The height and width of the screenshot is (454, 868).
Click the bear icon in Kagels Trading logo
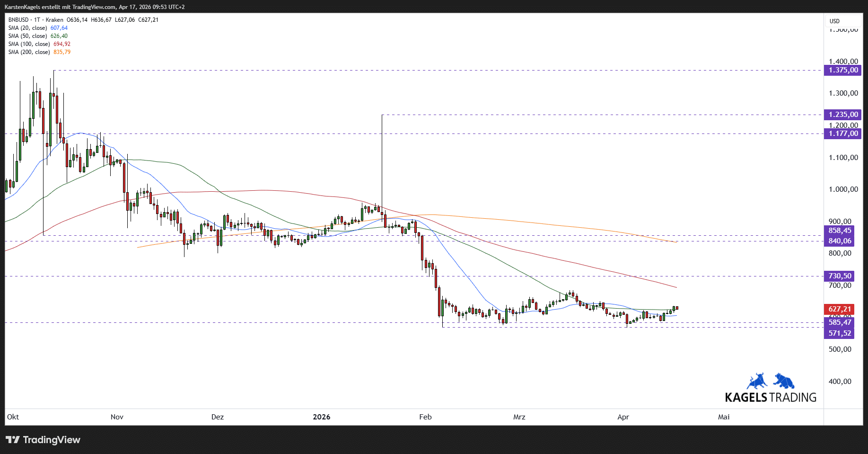tap(784, 381)
